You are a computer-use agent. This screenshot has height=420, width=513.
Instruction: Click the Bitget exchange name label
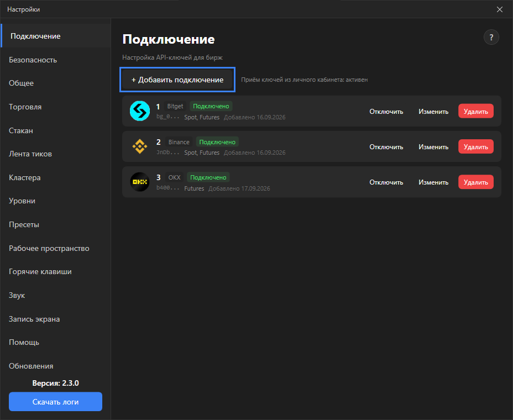click(175, 106)
